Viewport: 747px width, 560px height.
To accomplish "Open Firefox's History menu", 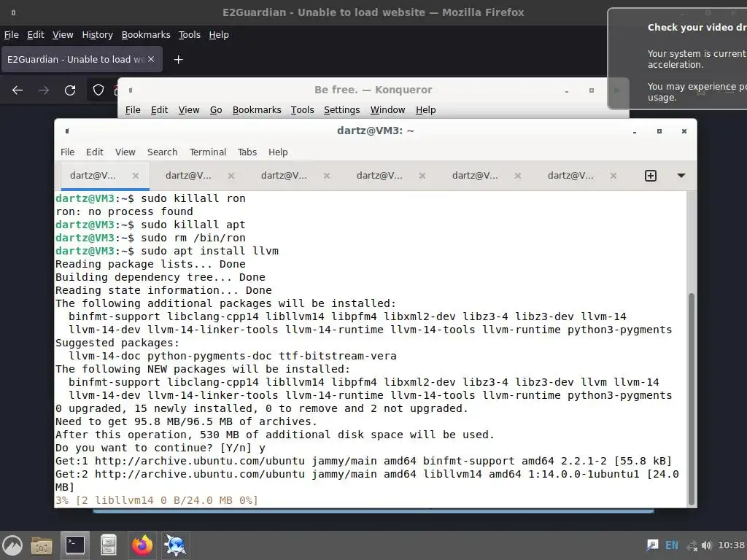I will click(x=97, y=35).
